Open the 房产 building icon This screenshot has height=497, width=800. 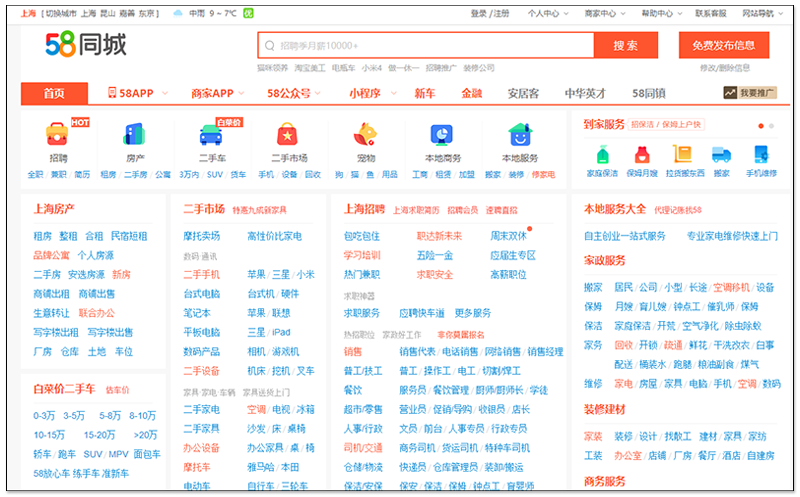(x=135, y=134)
